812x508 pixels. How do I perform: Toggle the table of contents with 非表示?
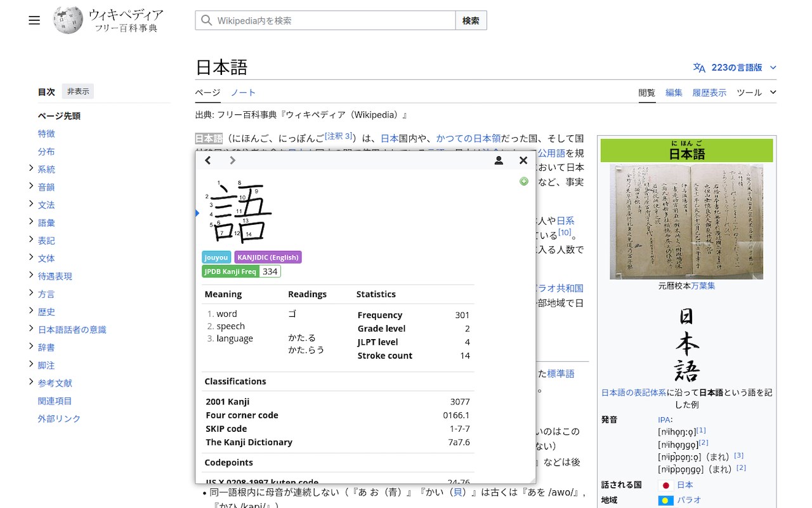click(x=77, y=91)
